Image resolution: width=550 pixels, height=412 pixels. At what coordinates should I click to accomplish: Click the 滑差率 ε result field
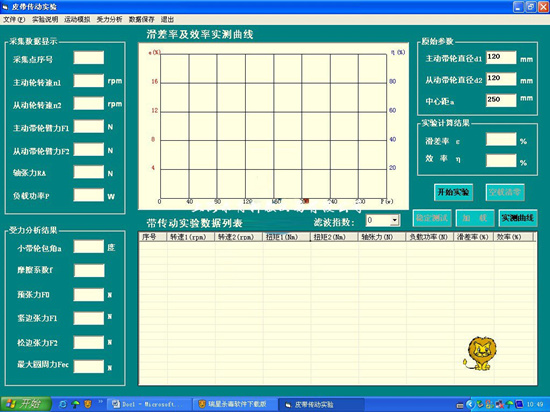pos(501,140)
